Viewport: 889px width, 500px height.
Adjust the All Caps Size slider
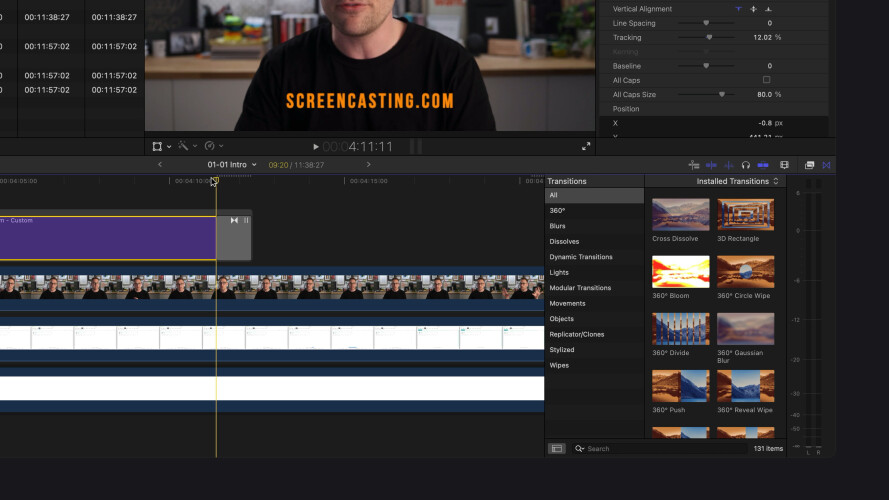point(722,95)
